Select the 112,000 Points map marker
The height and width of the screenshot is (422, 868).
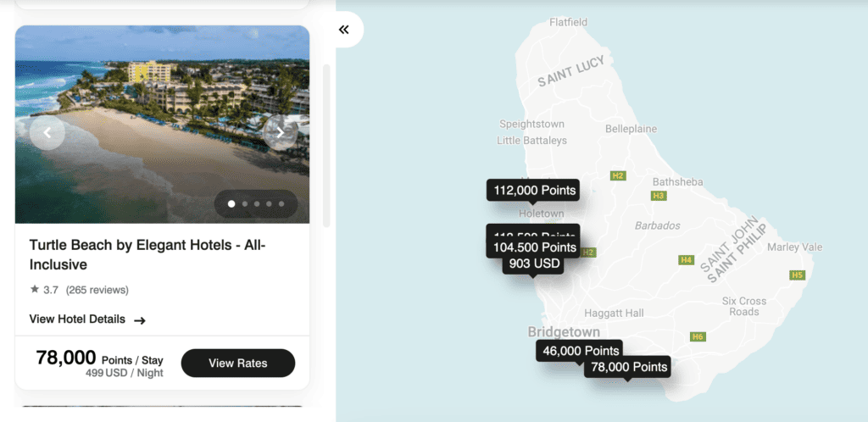point(534,190)
